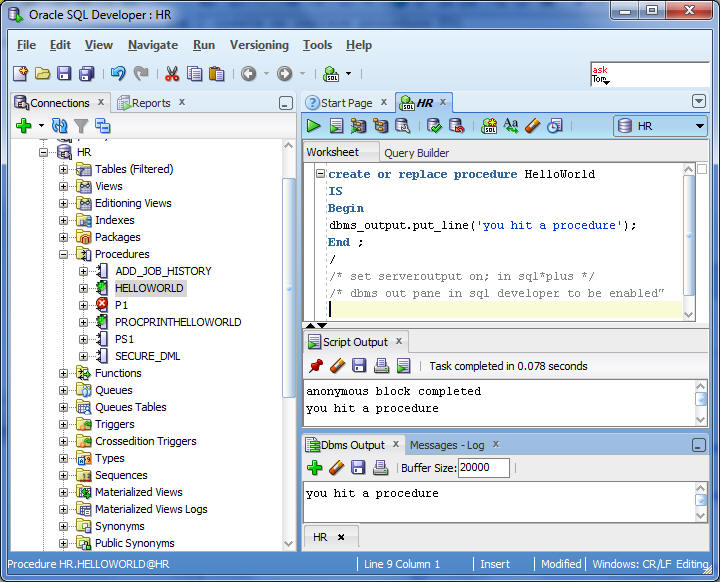Switch to the Query Builder tab

pos(416,153)
